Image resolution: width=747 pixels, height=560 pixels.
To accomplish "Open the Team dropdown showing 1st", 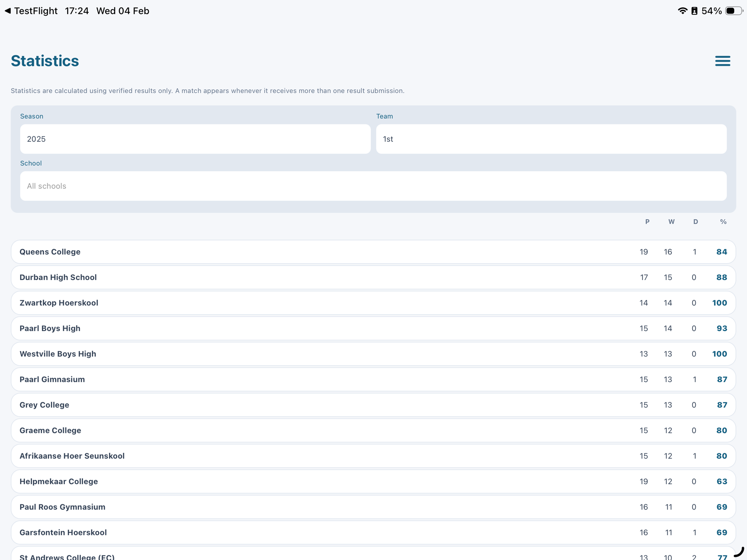I will click(551, 139).
